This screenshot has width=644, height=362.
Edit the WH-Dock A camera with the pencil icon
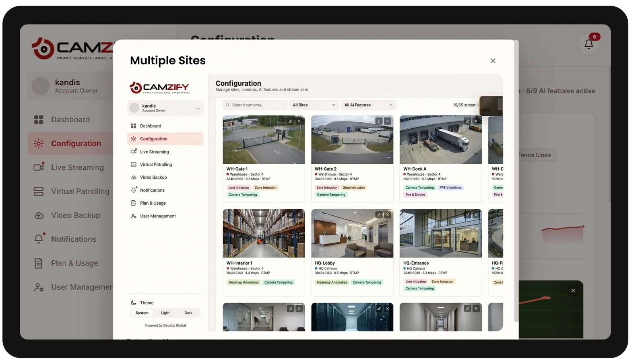coord(467,121)
